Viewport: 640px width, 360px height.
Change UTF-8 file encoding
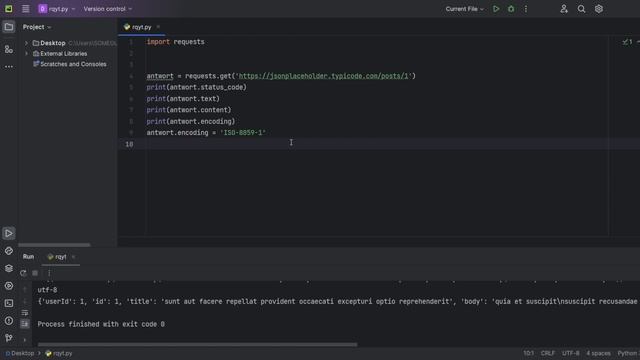(x=570, y=353)
